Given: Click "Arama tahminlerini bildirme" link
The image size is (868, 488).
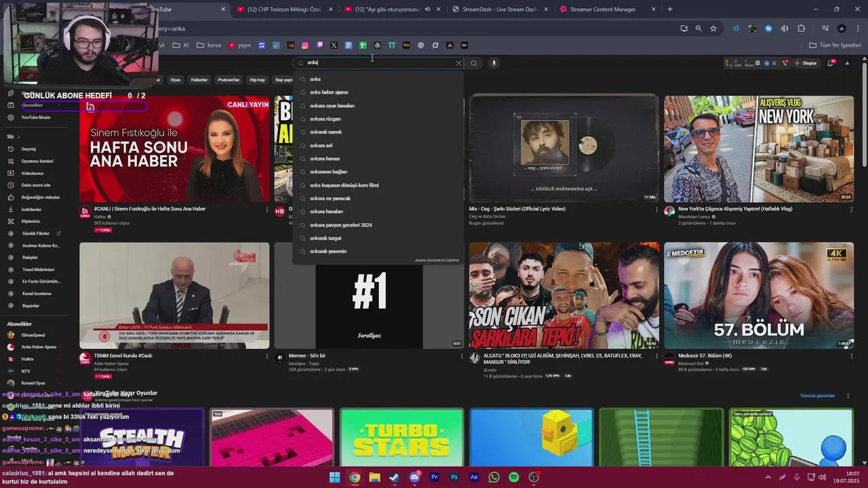Looking at the screenshot, I should click(x=437, y=260).
